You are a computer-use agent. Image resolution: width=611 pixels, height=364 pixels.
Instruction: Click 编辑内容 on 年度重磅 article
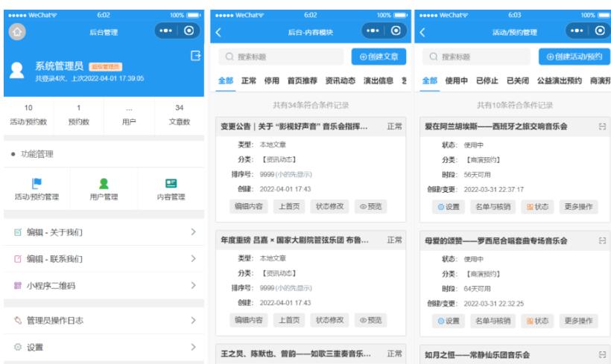249,320
